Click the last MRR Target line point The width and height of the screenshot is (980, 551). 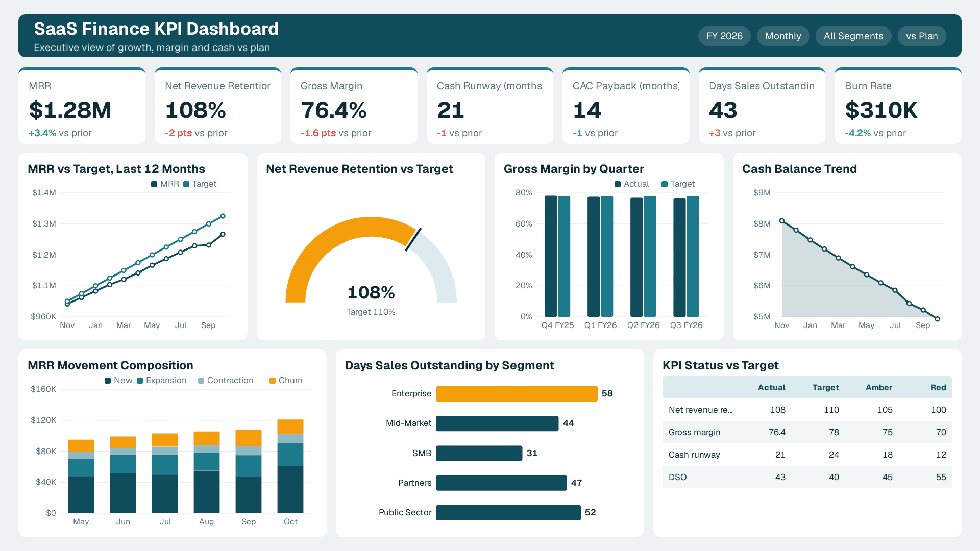point(223,216)
